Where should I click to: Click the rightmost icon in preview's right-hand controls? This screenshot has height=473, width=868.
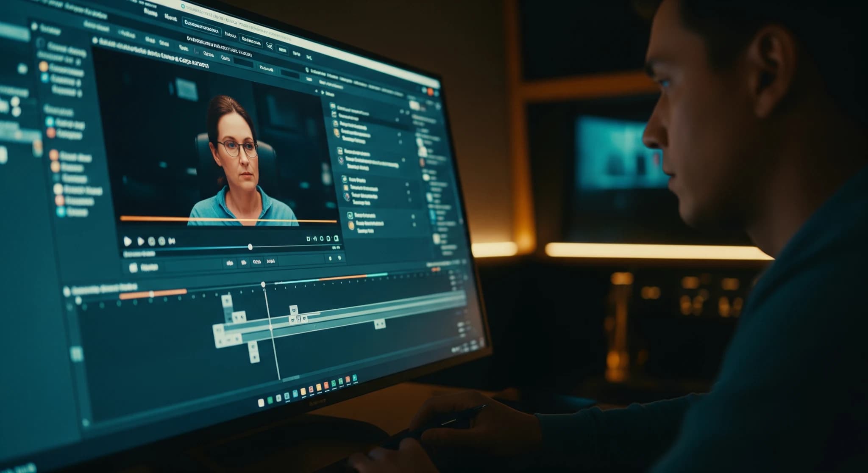[x=336, y=239]
